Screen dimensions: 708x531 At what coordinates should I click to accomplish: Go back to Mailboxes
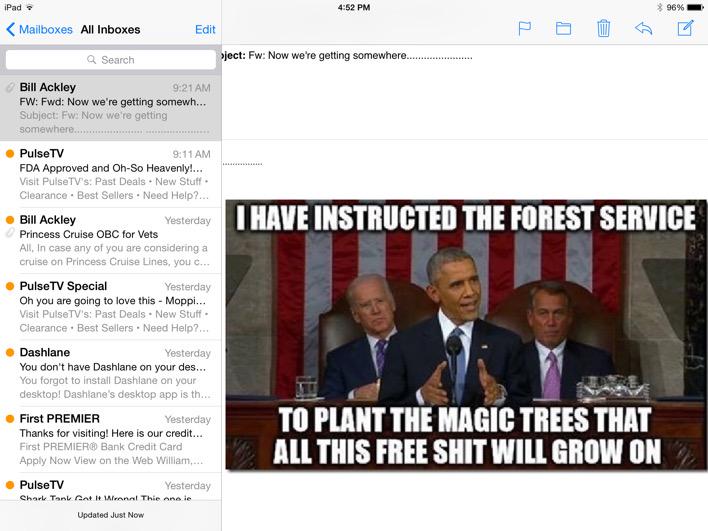[x=39, y=29]
